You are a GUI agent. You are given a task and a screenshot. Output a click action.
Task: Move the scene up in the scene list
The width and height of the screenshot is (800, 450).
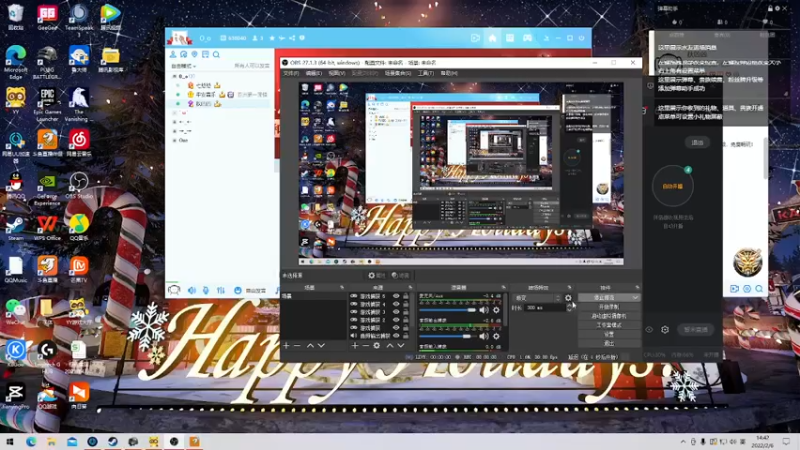click(310, 346)
